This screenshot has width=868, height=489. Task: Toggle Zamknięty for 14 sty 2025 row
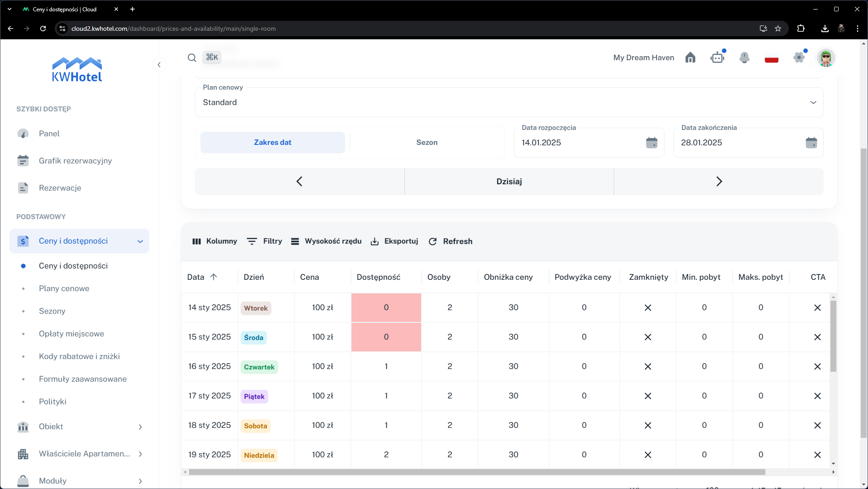tap(648, 308)
